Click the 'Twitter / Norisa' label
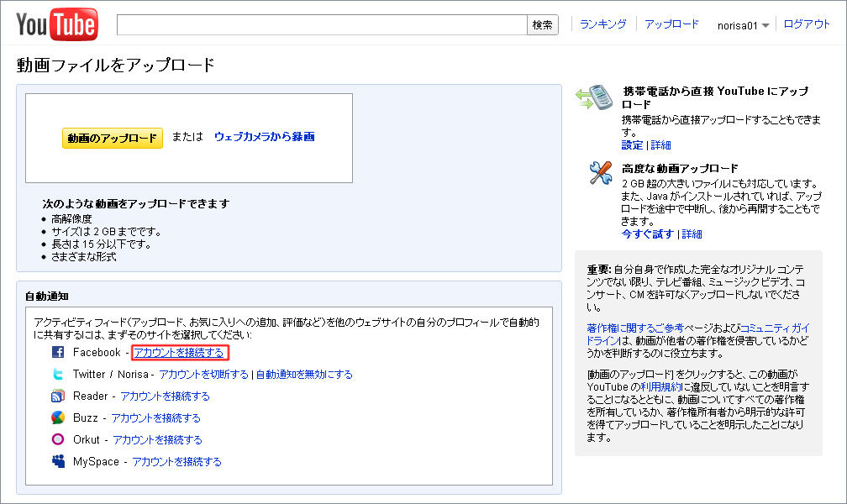This screenshot has width=847, height=504. click(111, 375)
